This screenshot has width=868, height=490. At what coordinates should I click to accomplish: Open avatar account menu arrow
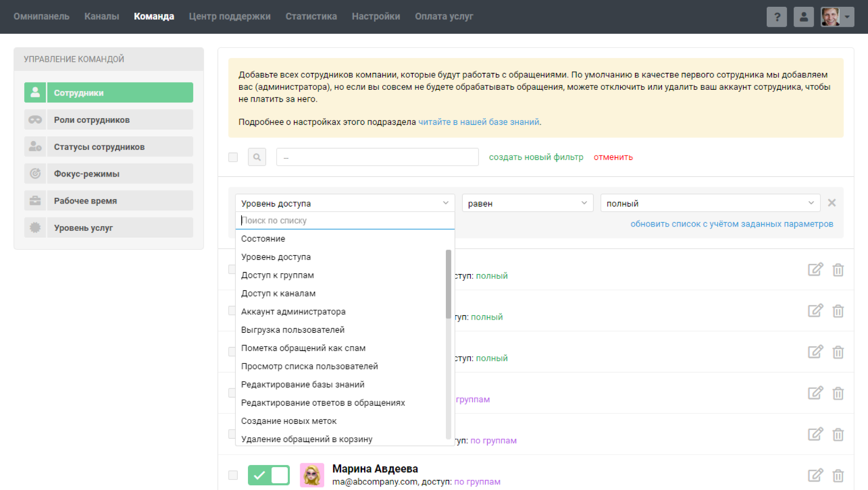click(x=847, y=17)
